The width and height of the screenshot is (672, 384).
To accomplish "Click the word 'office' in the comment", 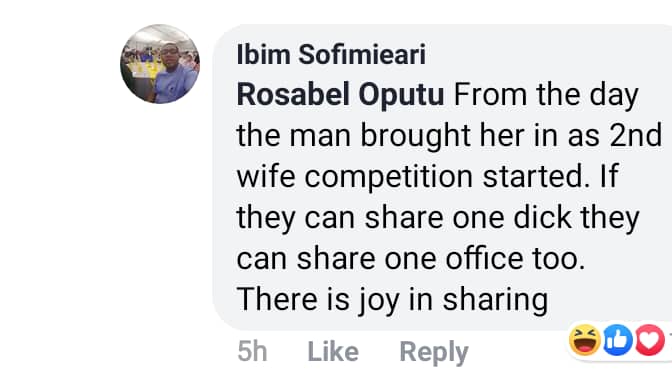I will tap(484, 258).
